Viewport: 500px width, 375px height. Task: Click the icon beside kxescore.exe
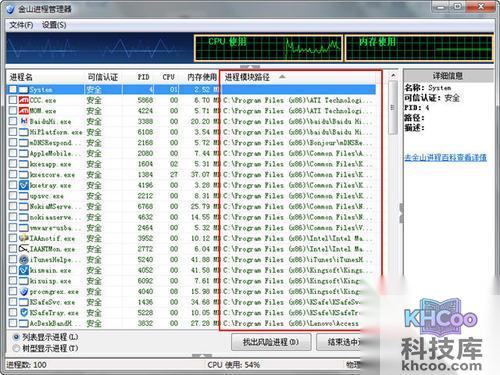tap(24, 175)
